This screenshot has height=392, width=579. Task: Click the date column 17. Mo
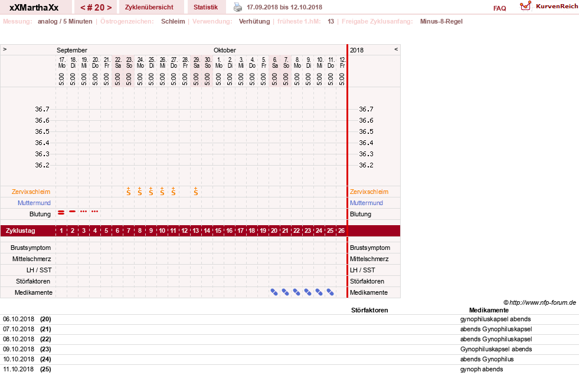tap(61, 71)
